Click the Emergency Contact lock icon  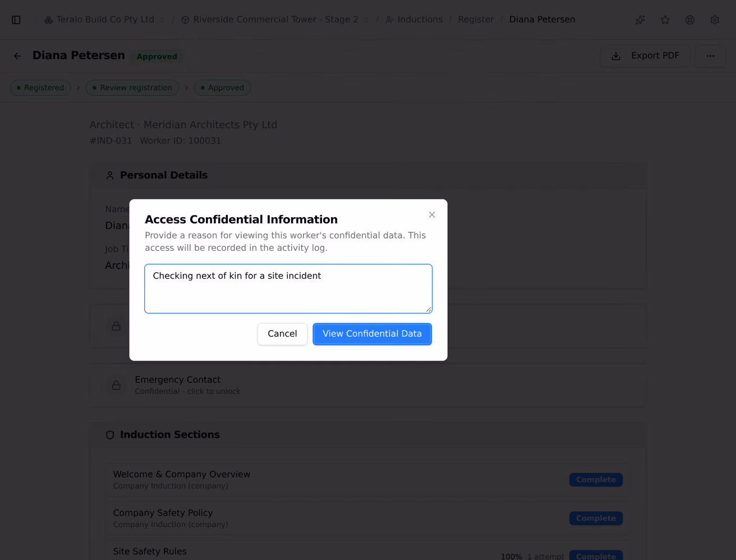pos(116,385)
